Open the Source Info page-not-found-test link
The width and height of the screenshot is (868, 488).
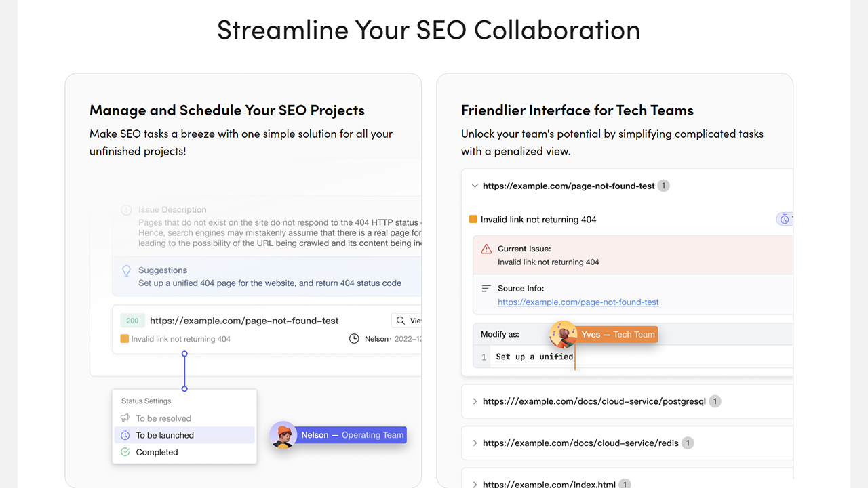(578, 302)
